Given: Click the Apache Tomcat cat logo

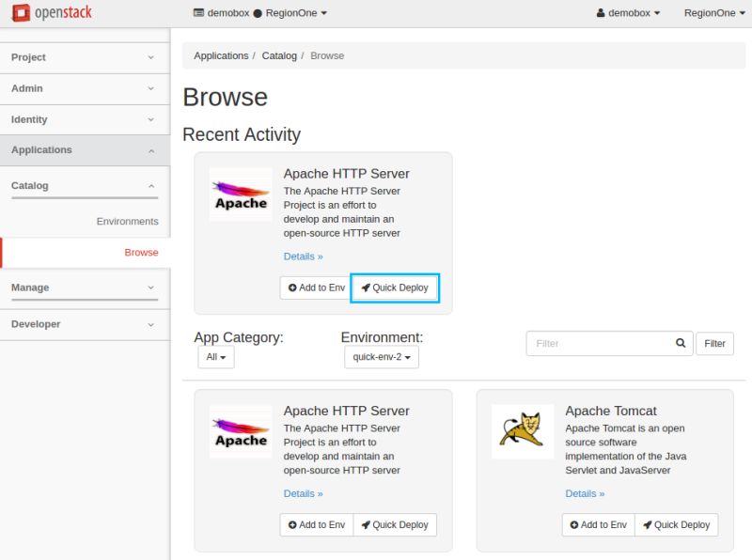Looking at the screenshot, I should (523, 432).
